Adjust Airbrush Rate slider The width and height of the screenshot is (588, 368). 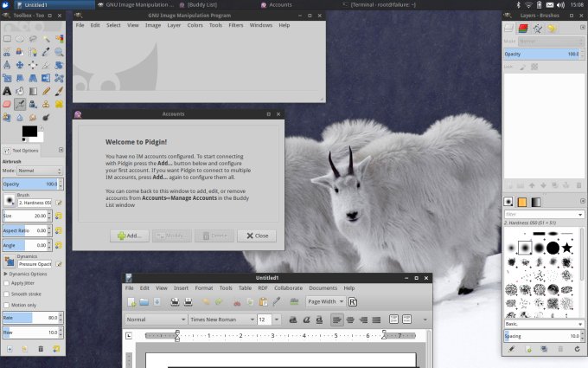click(x=31, y=318)
